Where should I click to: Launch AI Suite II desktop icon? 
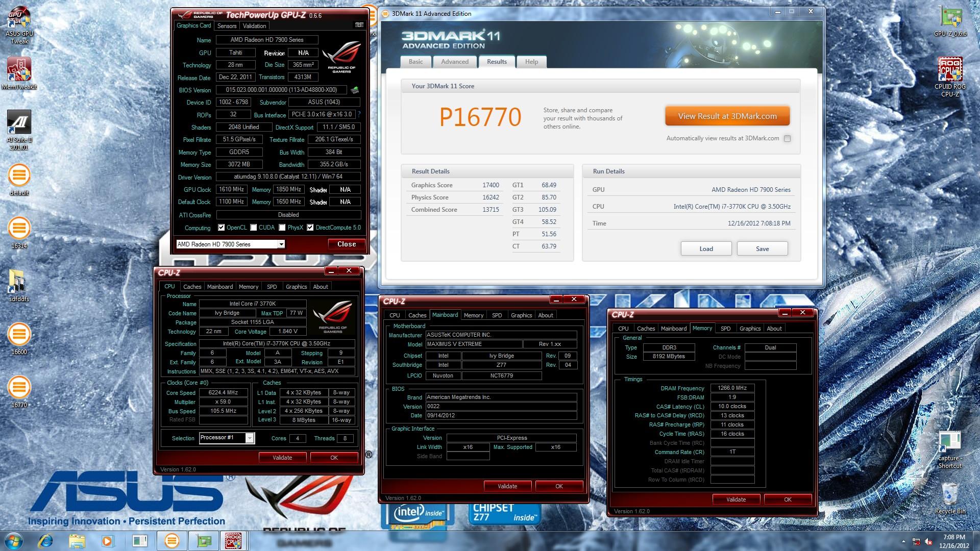click(x=19, y=130)
